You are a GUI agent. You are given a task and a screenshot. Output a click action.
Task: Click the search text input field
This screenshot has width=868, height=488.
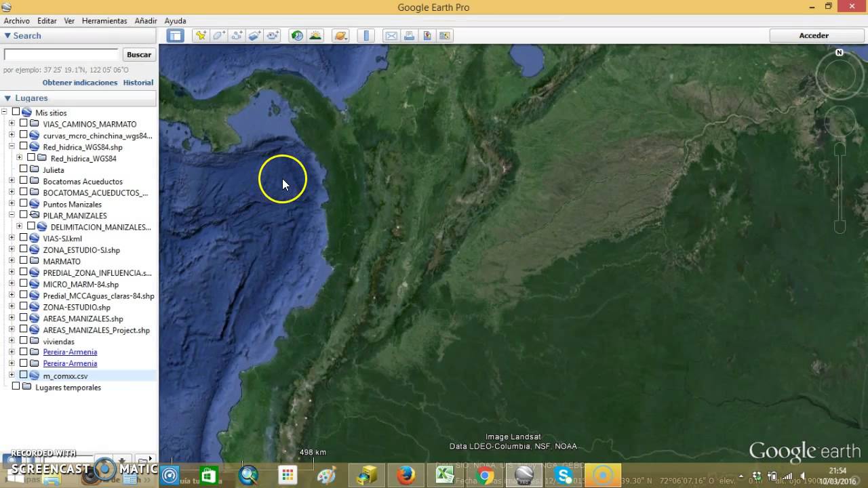61,54
